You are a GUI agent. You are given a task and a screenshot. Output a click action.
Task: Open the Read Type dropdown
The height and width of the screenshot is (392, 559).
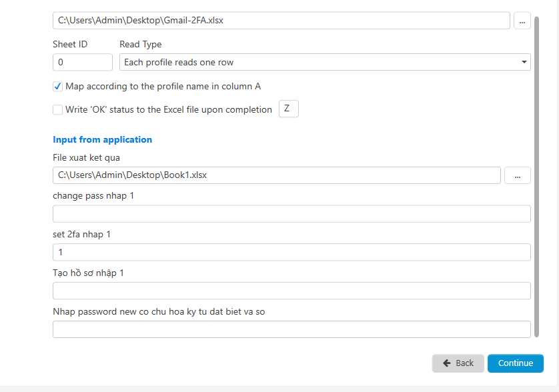coord(325,63)
